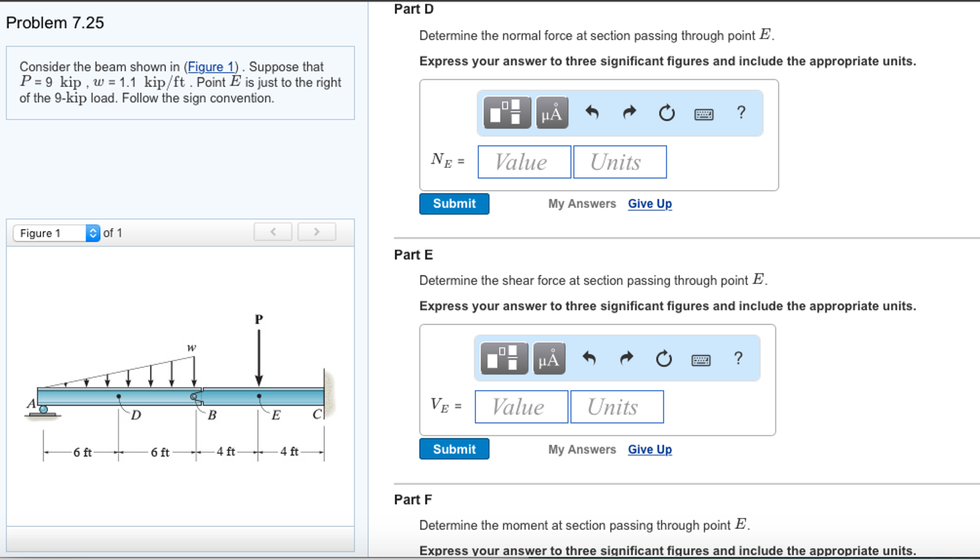This screenshot has height=559, width=980.
Task: Open keyboard shortcuts in Part D toolbar
Action: click(x=704, y=114)
